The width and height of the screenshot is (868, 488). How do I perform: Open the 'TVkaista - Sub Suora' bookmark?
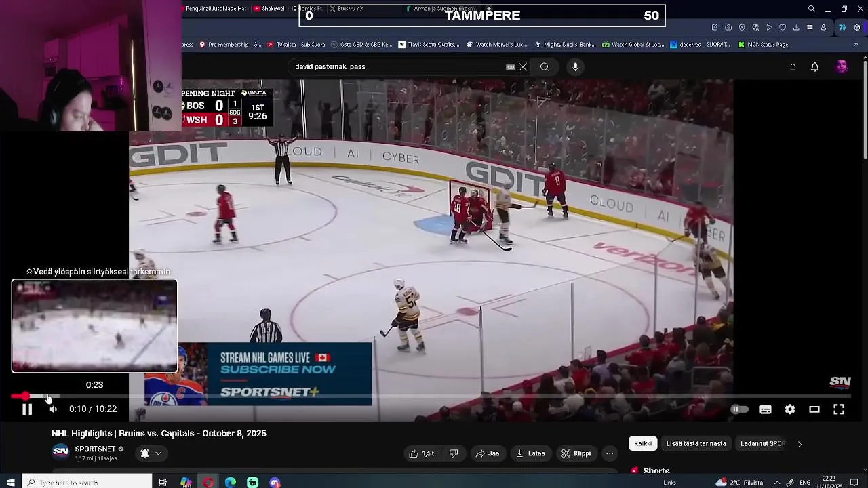(296, 45)
